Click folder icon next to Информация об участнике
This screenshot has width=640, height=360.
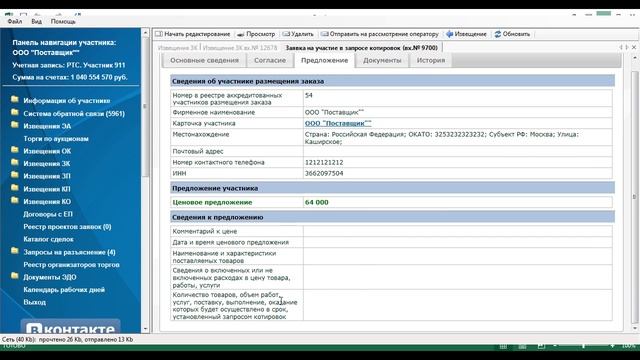[15, 100]
